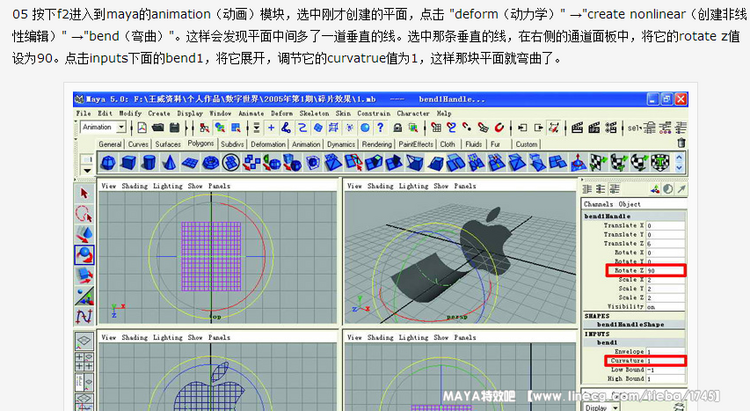Screen dimensions: 750x411
Task: Click the blue plus handles mask icon
Action: [x=271, y=128]
